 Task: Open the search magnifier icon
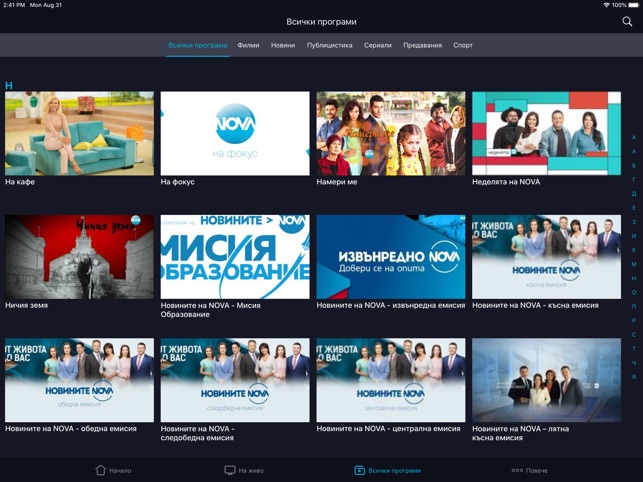pyautogui.click(x=627, y=22)
